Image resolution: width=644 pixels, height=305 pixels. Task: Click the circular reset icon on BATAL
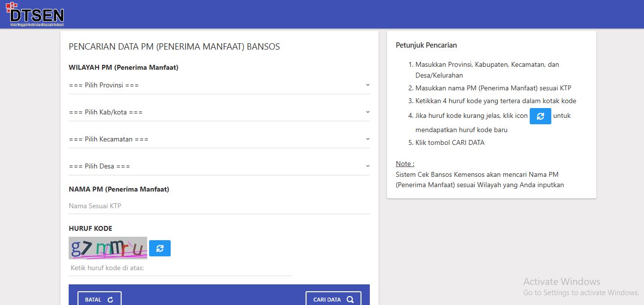coord(110,300)
